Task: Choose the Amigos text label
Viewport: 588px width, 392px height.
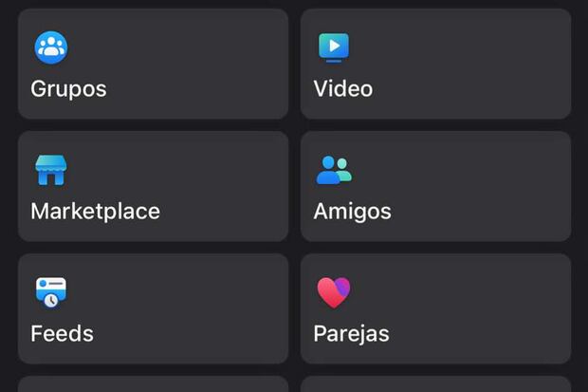Action: (352, 211)
